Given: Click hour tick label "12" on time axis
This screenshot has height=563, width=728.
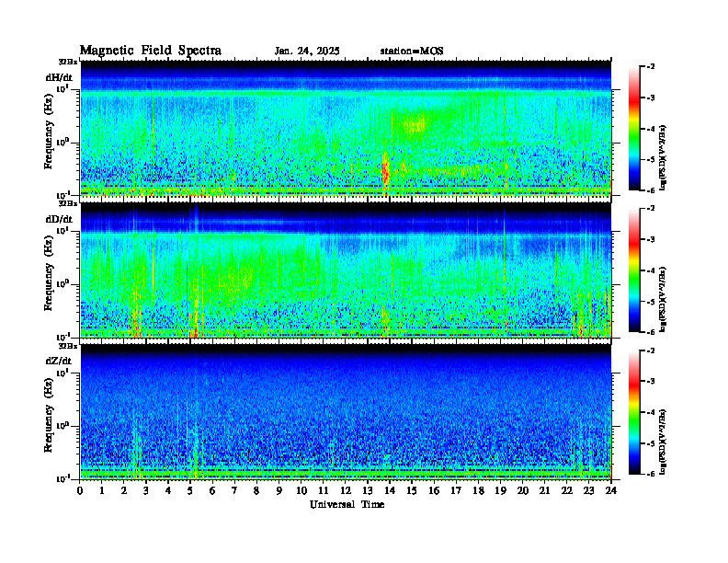Looking at the screenshot, I should click(346, 490).
